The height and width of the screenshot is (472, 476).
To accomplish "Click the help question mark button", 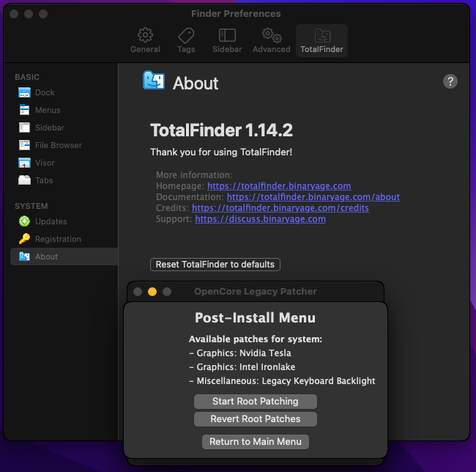I will [450, 81].
